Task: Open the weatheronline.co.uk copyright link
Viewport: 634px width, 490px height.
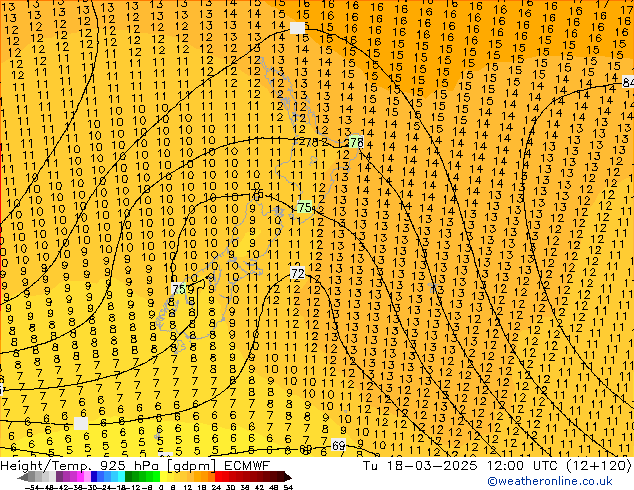Action: pyautogui.click(x=550, y=481)
